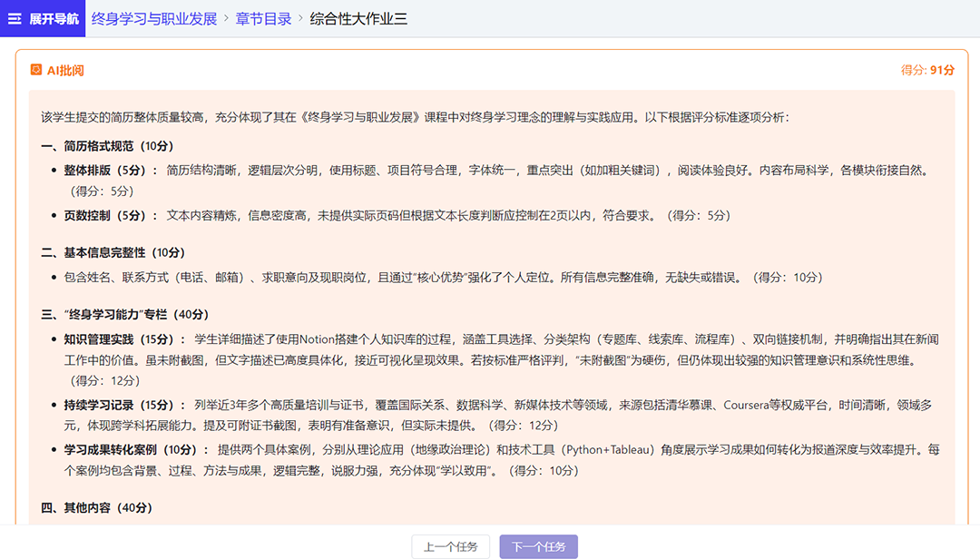
Task: Click the intro sentence starting 该学生提交的简历
Action: pos(415,118)
